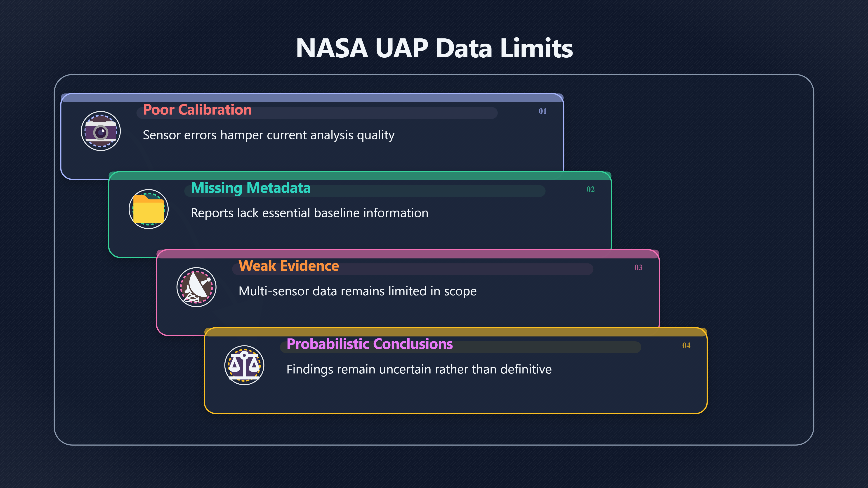Click the number 03 badge
Viewport: 868px width, 488px height.
pos(638,267)
